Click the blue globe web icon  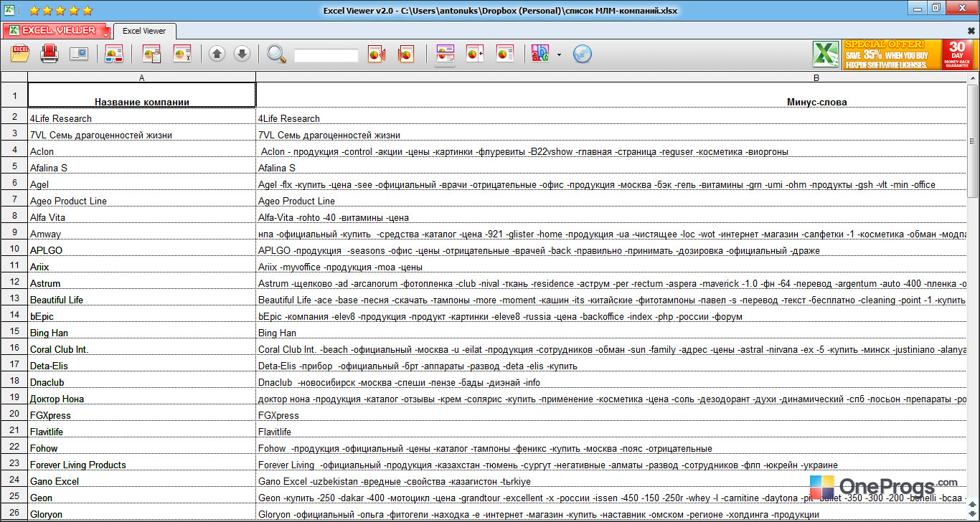583,54
